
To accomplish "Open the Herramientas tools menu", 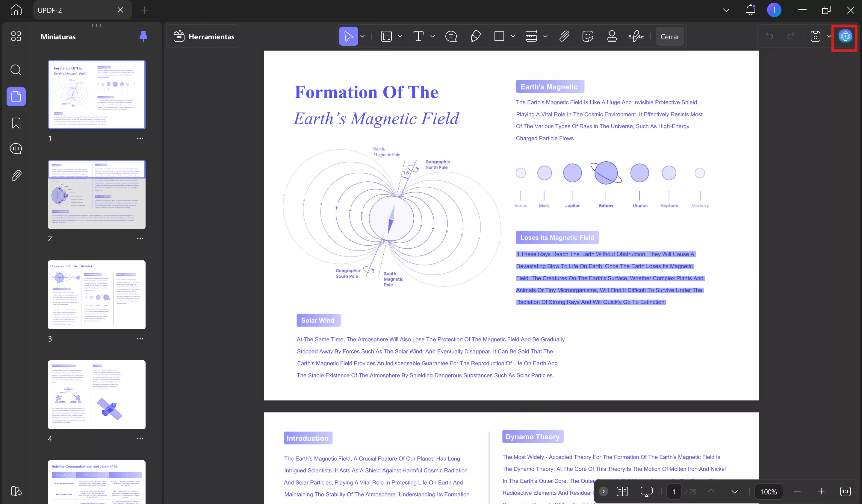I will 204,36.
